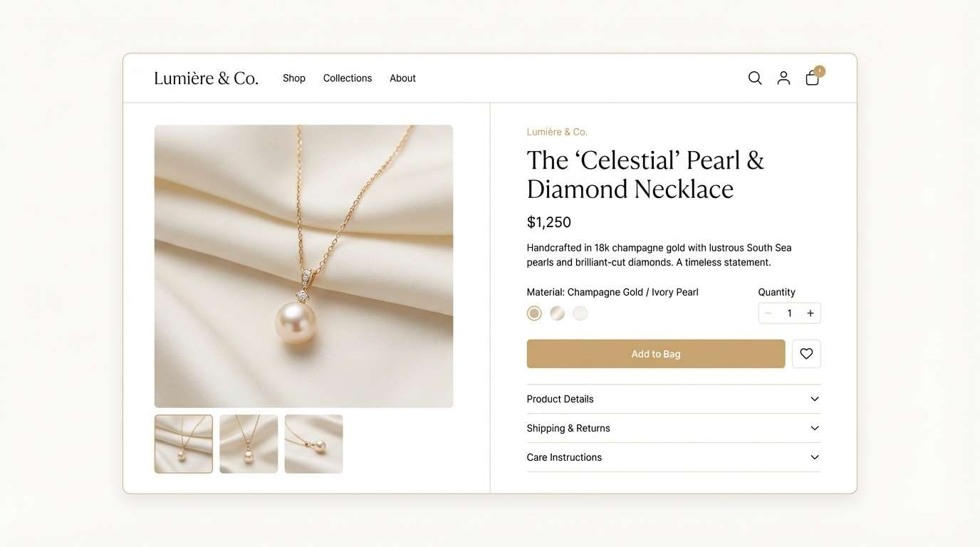Click the cart badge showing 1 item
Screen dimensions: 980x547
(x=818, y=70)
